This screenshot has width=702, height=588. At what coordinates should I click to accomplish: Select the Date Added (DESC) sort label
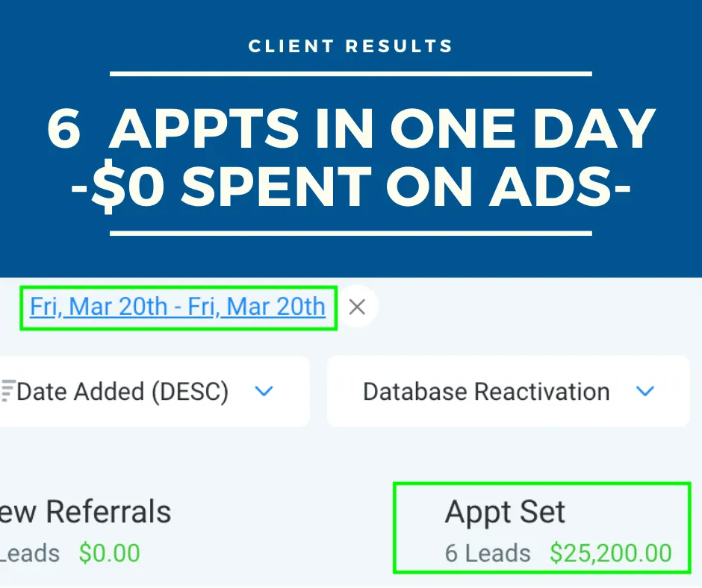coord(122,391)
